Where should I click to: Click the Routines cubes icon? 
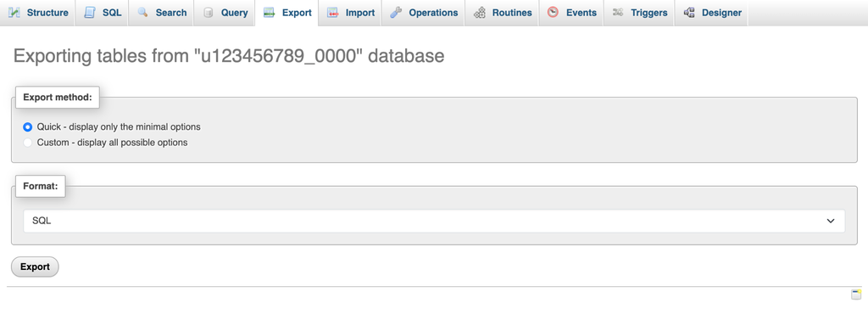(480, 12)
